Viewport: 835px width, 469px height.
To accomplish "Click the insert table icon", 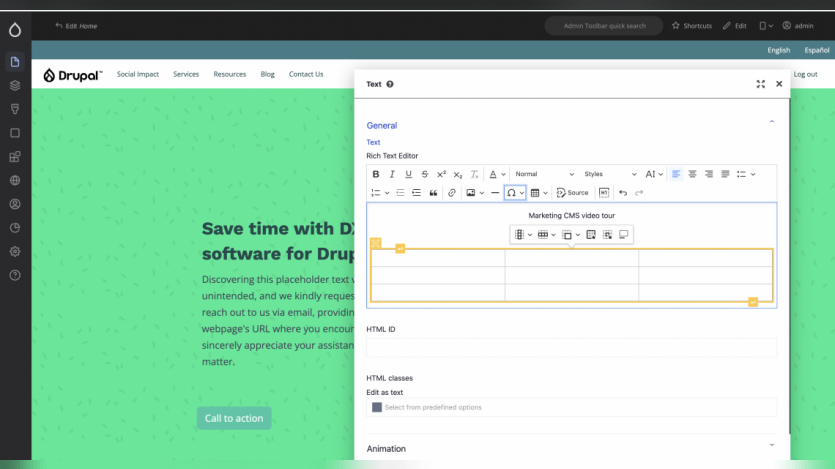I will 535,193.
